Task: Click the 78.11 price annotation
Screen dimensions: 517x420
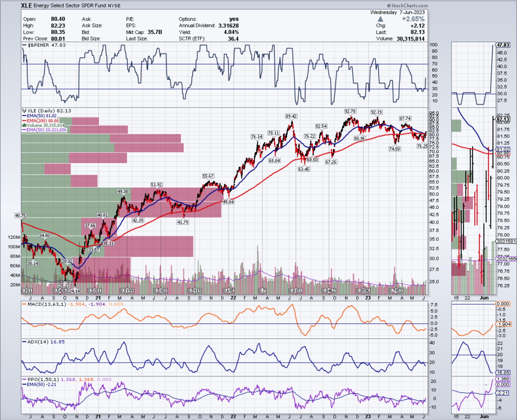Action: [273, 133]
